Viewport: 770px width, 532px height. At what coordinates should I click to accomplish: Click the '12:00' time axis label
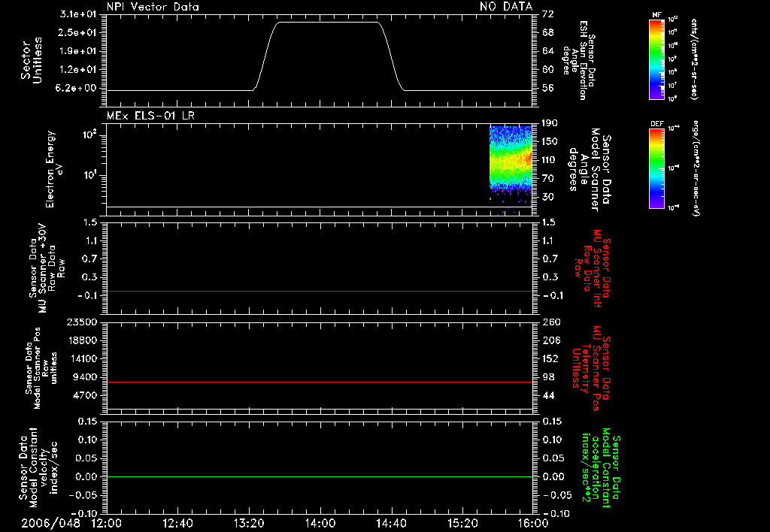pyautogui.click(x=107, y=523)
